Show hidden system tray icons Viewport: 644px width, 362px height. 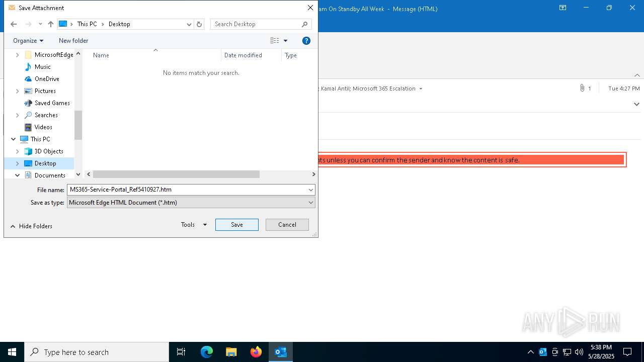tap(530, 352)
